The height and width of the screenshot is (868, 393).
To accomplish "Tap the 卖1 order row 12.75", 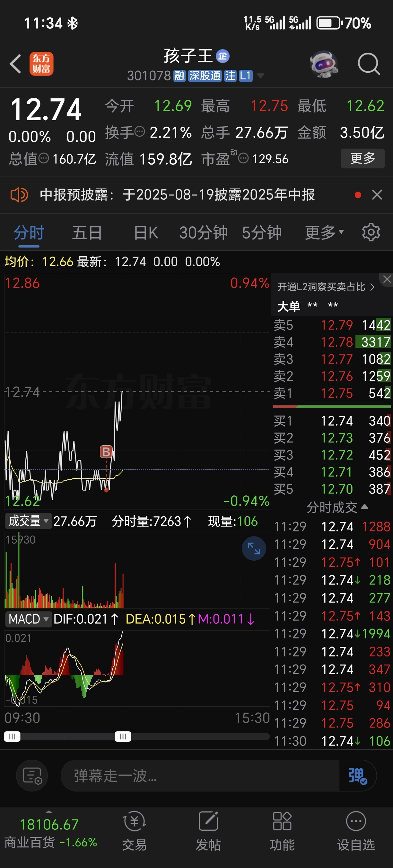I will 332,393.
